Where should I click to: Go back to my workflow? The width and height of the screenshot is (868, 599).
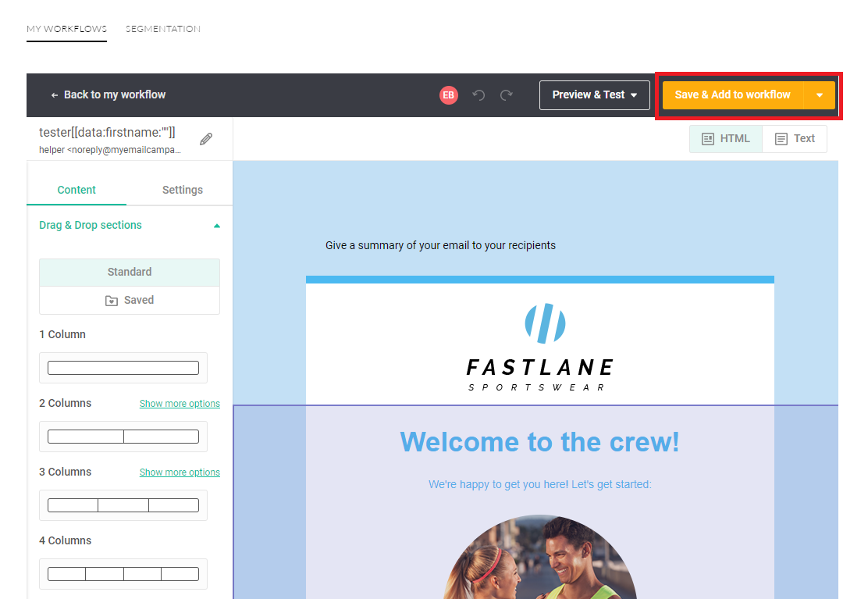108,94
